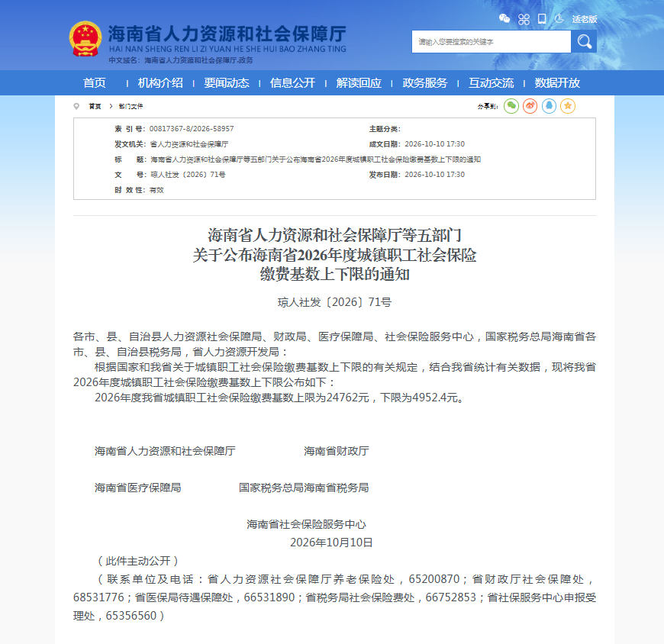Click the note （此件主动公开）
The height and width of the screenshot is (644, 664).
pyautogui.click(x=137, y=561)
